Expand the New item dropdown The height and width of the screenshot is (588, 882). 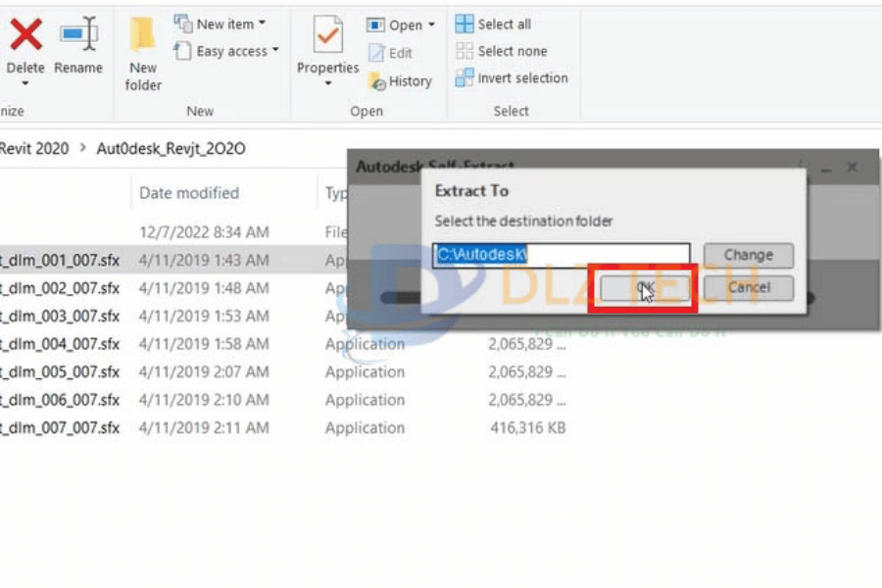tap(262, 24)
